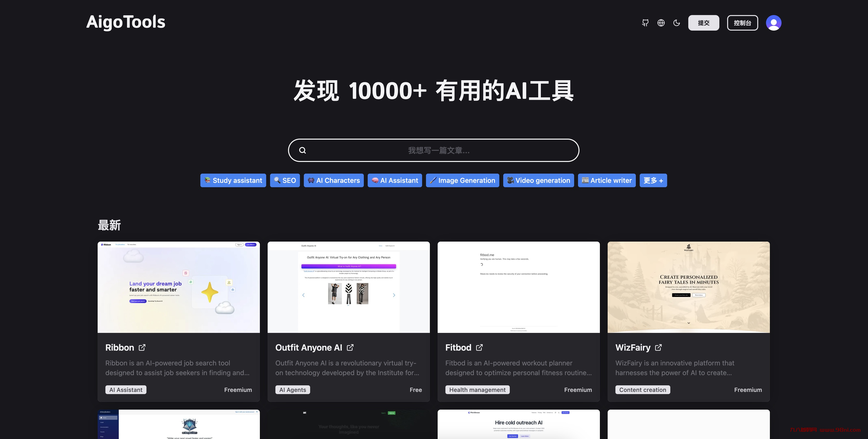
Task: Click the 控制台 dashboard button
Action: (x=742, y=22)
